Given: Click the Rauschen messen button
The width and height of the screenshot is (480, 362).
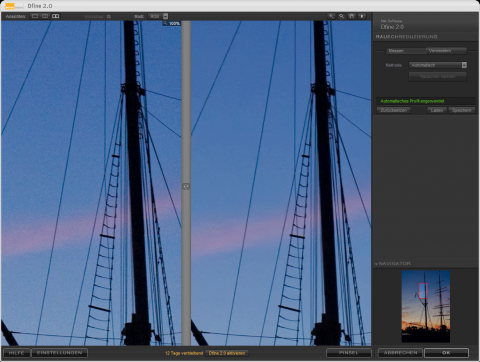Looking at the screenshot, I should coord(438,76).
